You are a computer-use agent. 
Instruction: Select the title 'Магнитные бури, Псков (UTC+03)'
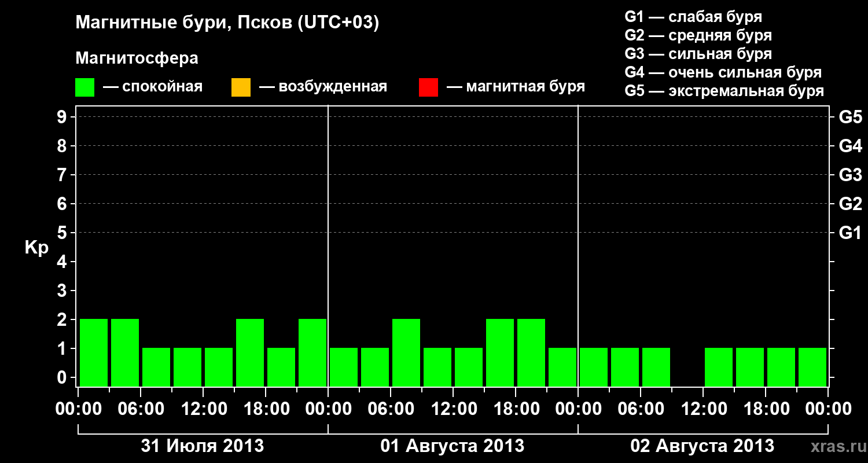[x=227, y=23]
